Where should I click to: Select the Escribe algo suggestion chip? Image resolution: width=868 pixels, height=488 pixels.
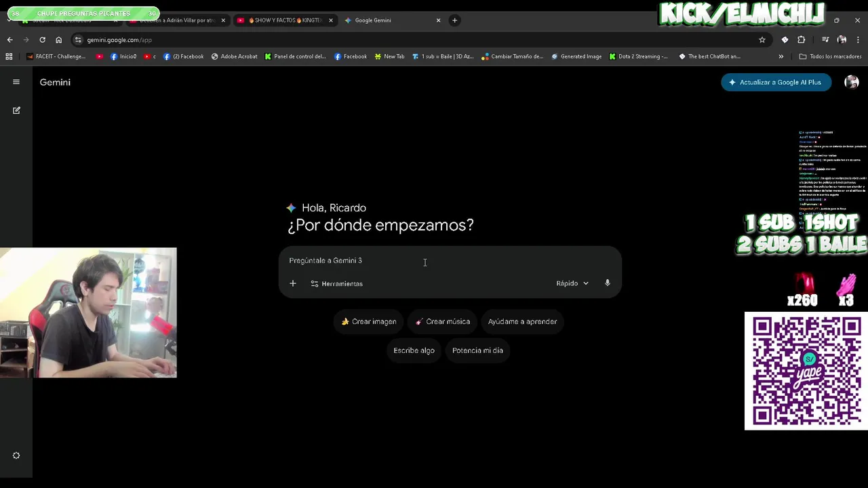coord(414,350)
